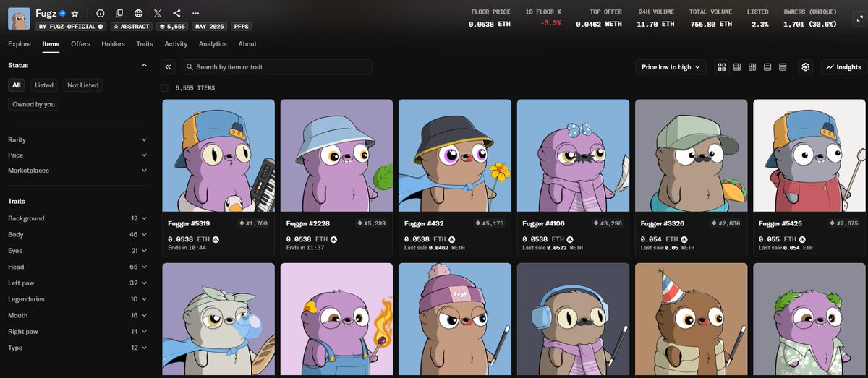Click the Owners 1,701 (30.6%) stat

pos(810,18)
